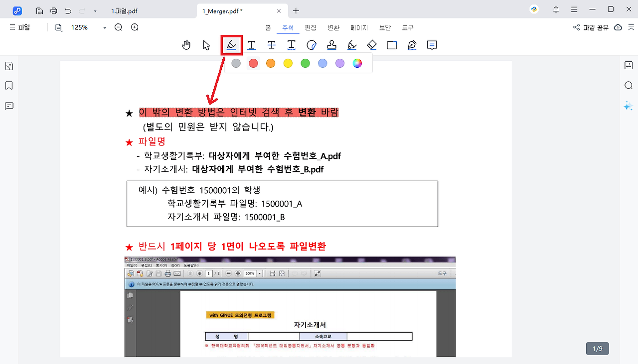The height and width of the screenshot is (364, 638).
Task: Open page display options icon
Action: pyautogui.click(x=59, y=27)
